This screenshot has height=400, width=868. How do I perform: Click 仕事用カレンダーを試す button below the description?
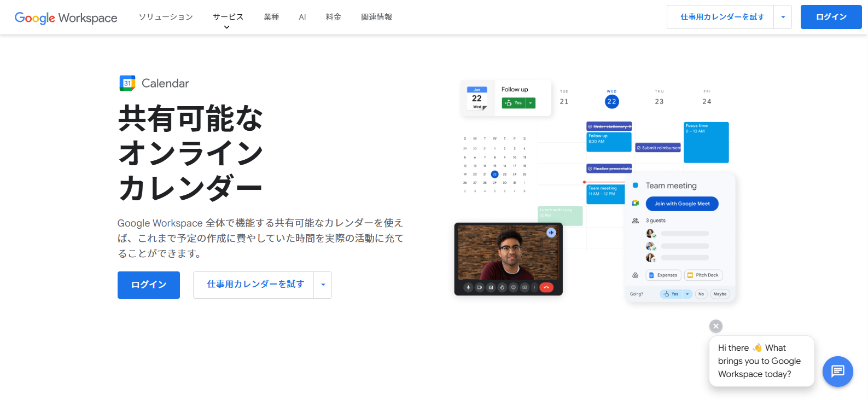point(254,285)
